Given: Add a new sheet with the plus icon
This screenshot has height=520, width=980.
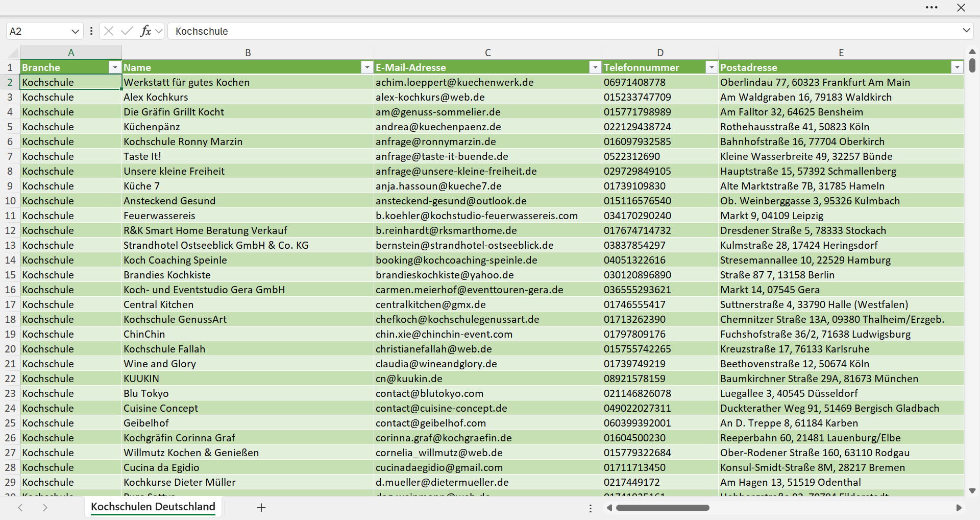Looking at the screenshot, I should 261,507.
